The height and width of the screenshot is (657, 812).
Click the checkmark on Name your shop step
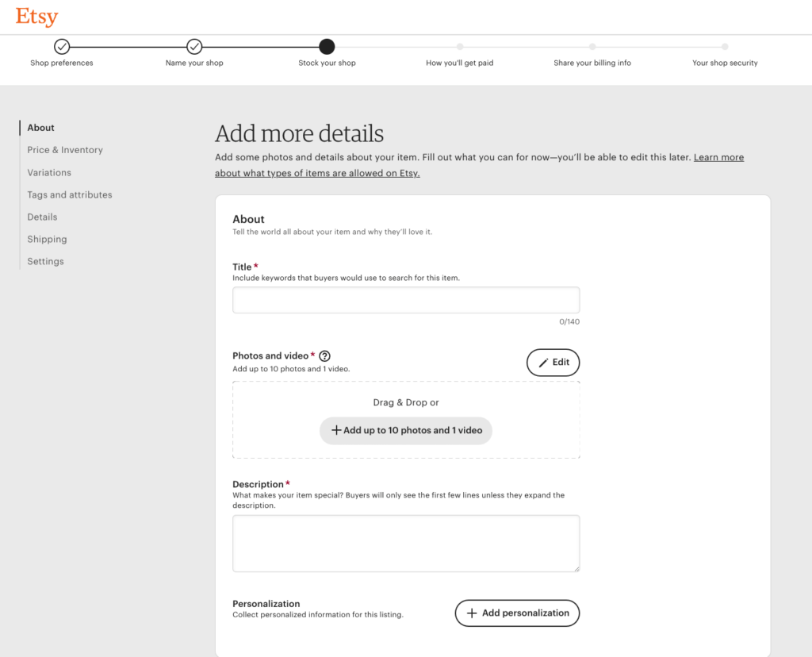[194, 46]
